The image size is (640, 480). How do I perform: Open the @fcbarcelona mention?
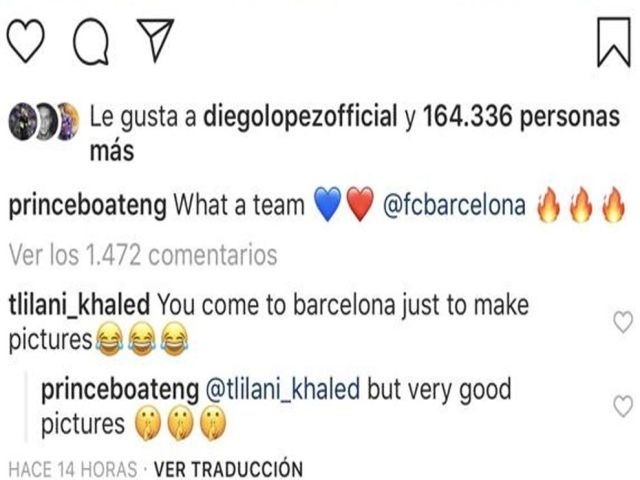pyautogui.click(x=455, y=206)
